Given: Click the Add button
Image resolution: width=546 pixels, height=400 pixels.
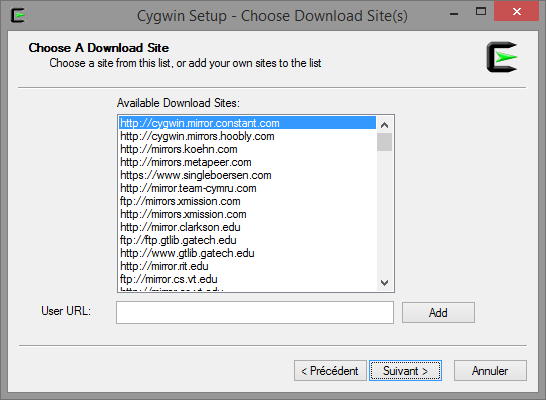Looking at the screenshot, I should point(438,313).
